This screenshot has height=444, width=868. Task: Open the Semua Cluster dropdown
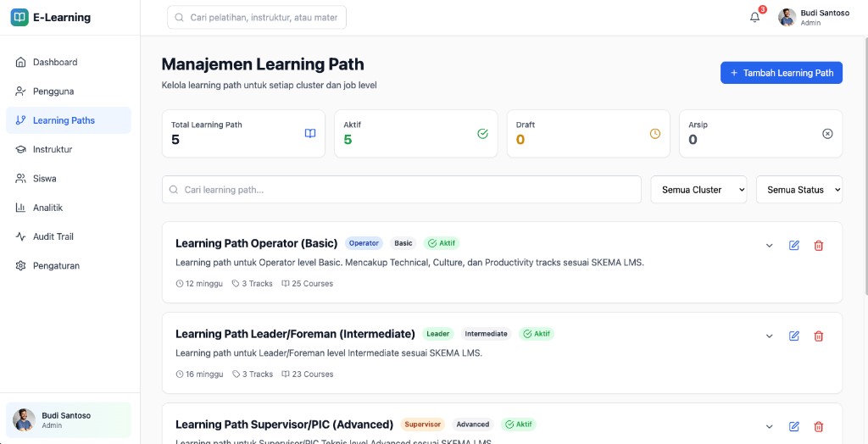[x=698, y=190]
